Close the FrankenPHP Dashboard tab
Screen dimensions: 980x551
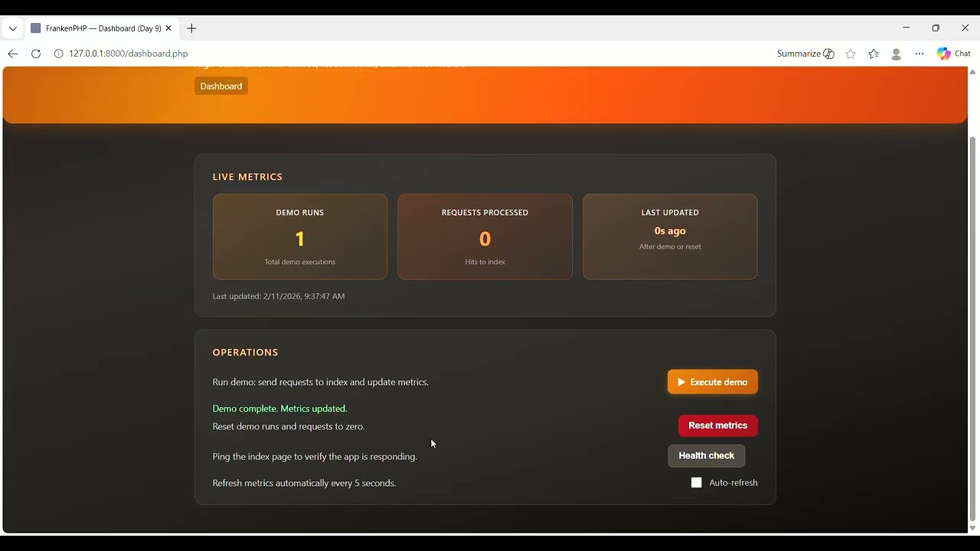[x=168, y=28]
